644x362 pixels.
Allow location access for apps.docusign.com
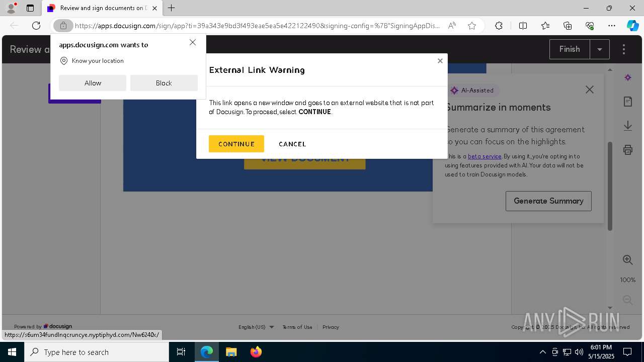click(x=93, y=83)
